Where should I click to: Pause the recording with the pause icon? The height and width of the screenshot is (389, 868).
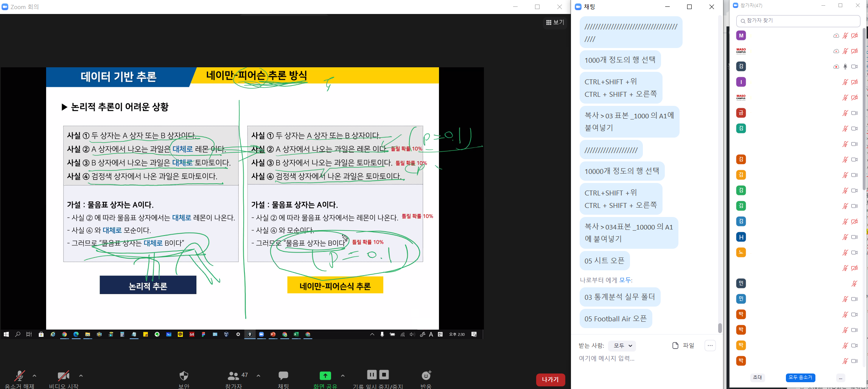point(372,375)
